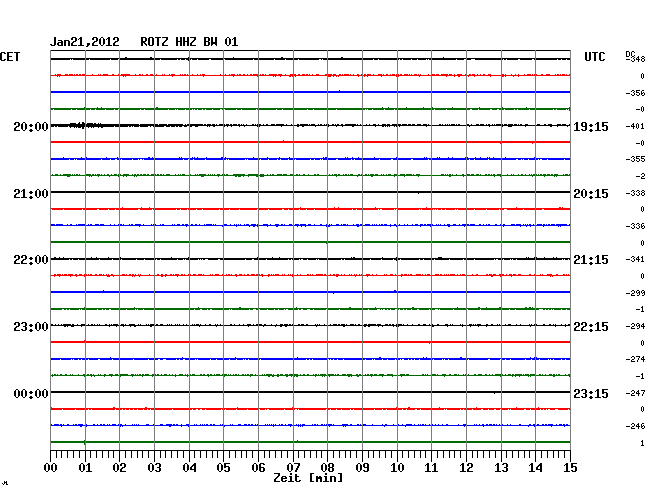Image resolution: width=650 pixels, height=494 pixels.
Task: Click the 21:15 UTC time label
Action: point(591,260)
